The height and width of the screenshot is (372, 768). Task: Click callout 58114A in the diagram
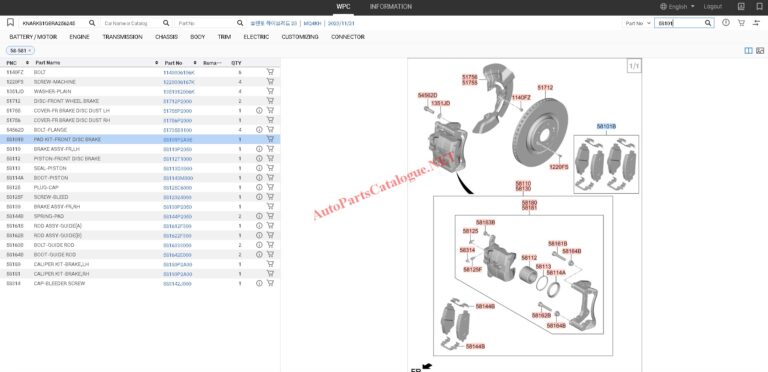pos(556,272)
